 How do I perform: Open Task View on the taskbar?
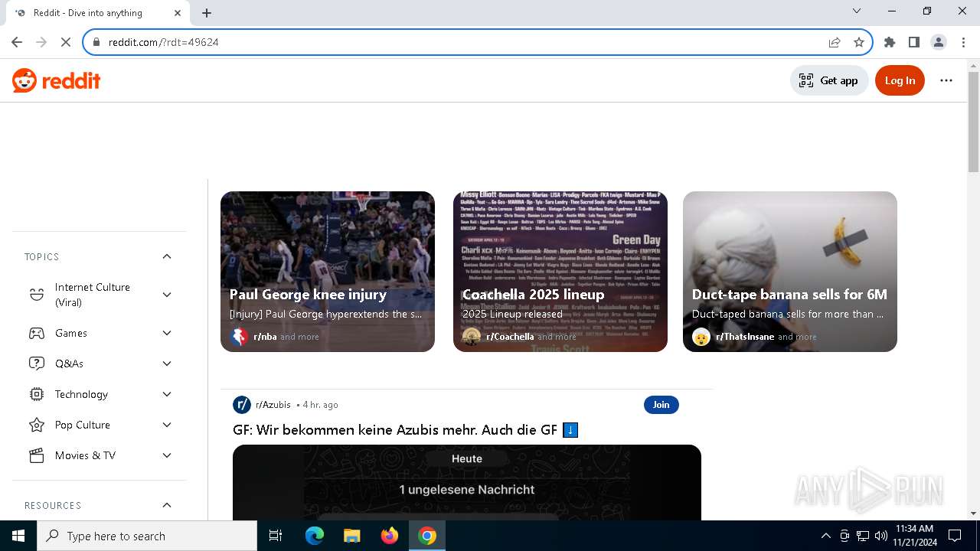click(276, 536)
